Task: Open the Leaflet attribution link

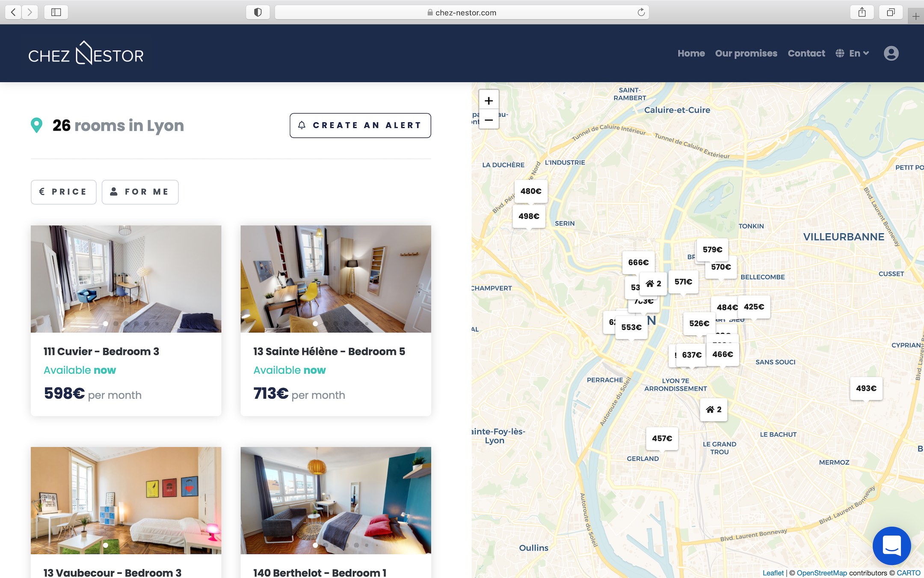Action: [773, 573]
